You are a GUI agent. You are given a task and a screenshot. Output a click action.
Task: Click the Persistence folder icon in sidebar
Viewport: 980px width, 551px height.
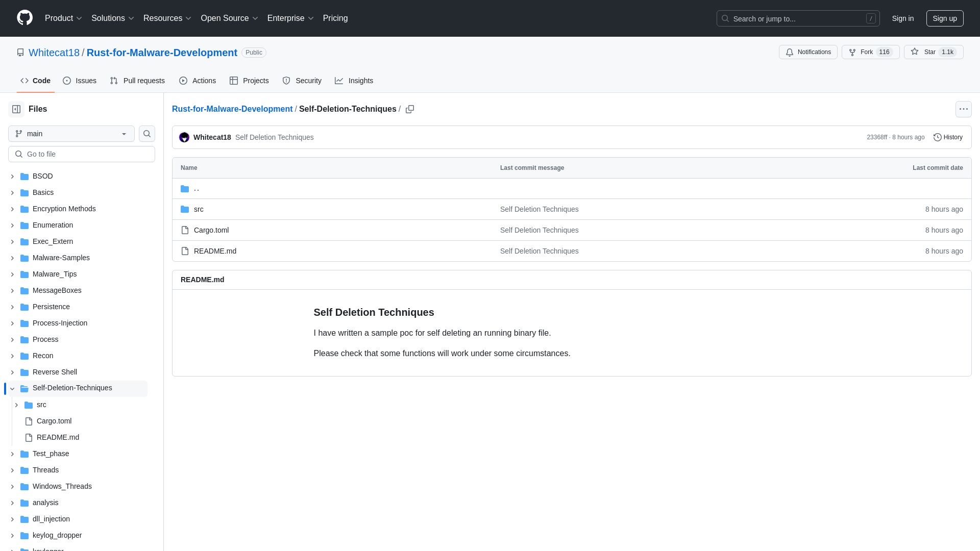pyautogui.click(x=24, y=307)
